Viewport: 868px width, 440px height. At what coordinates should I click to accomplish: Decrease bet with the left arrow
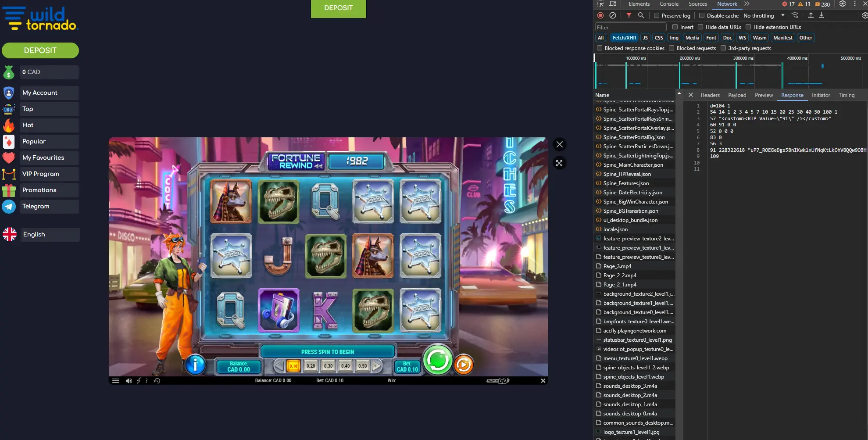pos(279,365)
